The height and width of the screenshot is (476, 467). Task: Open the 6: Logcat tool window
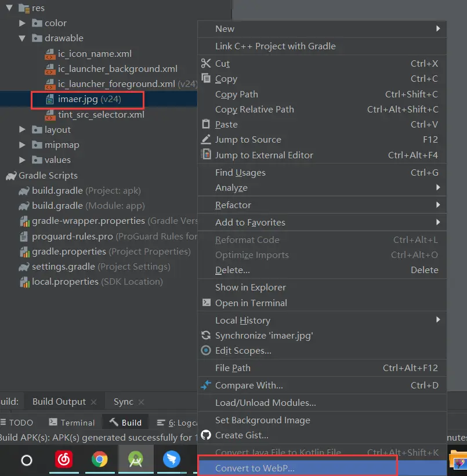pyautogui.click(x=177, y=423)
